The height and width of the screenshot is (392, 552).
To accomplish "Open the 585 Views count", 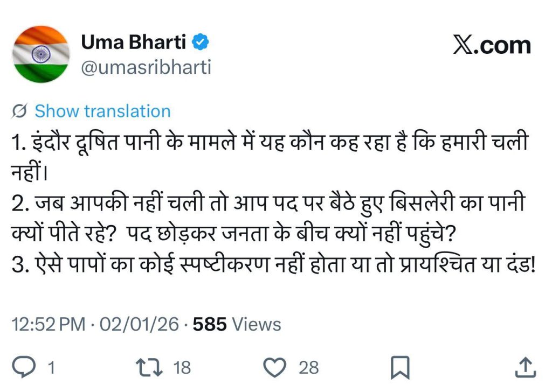I will tap(237, 324).
